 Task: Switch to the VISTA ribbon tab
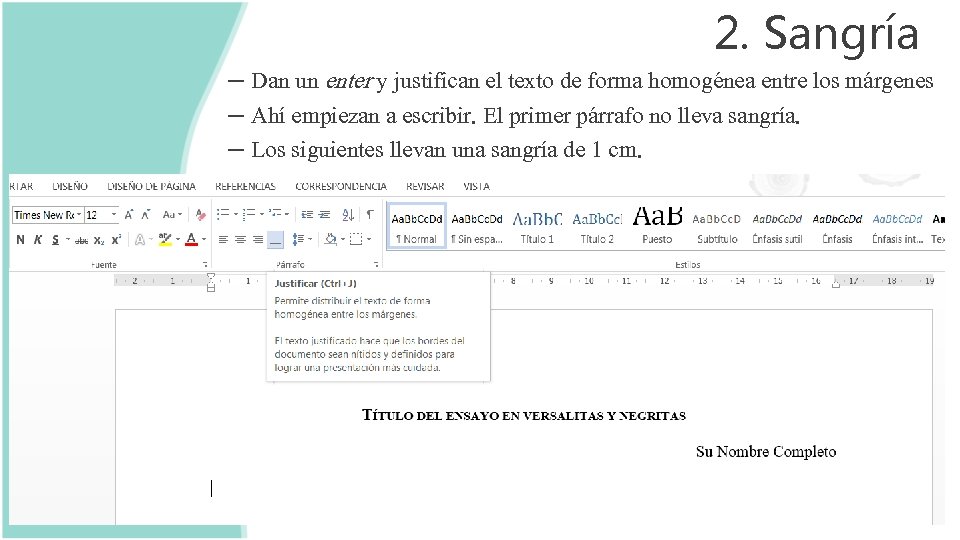[x=476, y=186]
